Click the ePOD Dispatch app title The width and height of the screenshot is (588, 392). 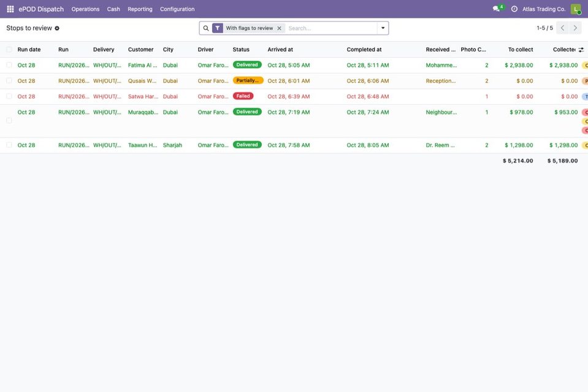click(x=41, y=9)
